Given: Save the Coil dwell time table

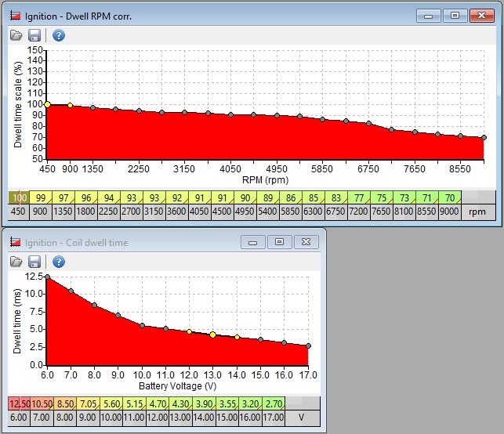Looking at the screenshot, I should pos(34,261).
